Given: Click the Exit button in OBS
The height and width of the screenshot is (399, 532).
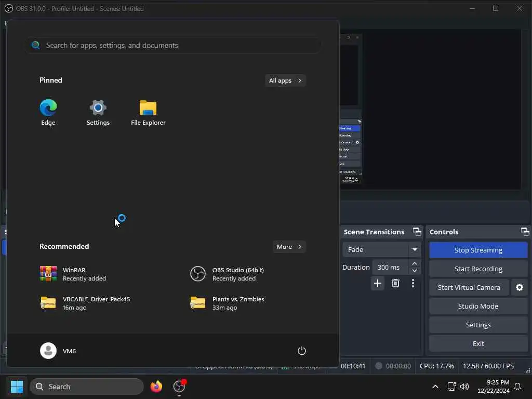Looking at the screenshot, I should 478,343.
